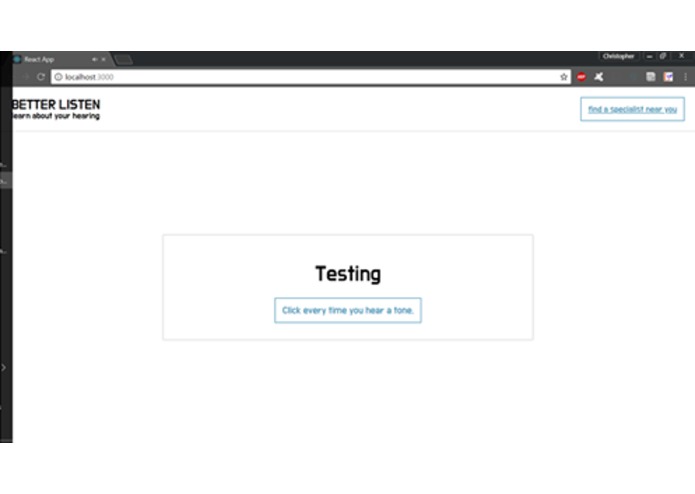Viewport: 695px width, 494px height.
Task: Minimize the browser window
Action: click(649, 56)
